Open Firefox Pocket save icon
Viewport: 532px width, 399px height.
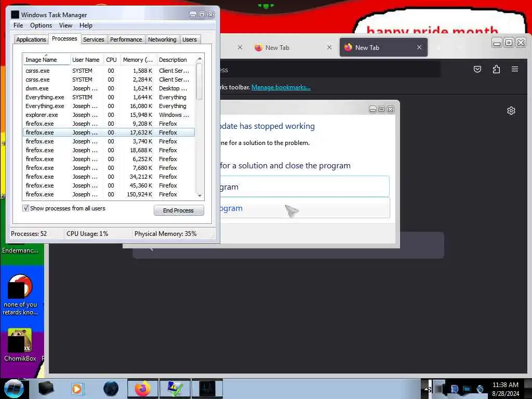coord(477,70)
